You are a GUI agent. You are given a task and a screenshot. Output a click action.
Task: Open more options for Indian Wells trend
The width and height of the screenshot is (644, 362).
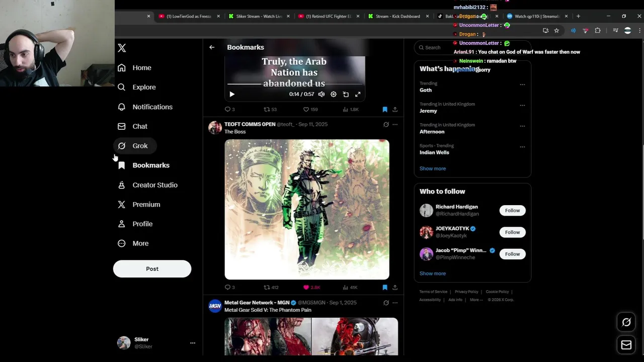pyautogui.click(x=522, y=147)
